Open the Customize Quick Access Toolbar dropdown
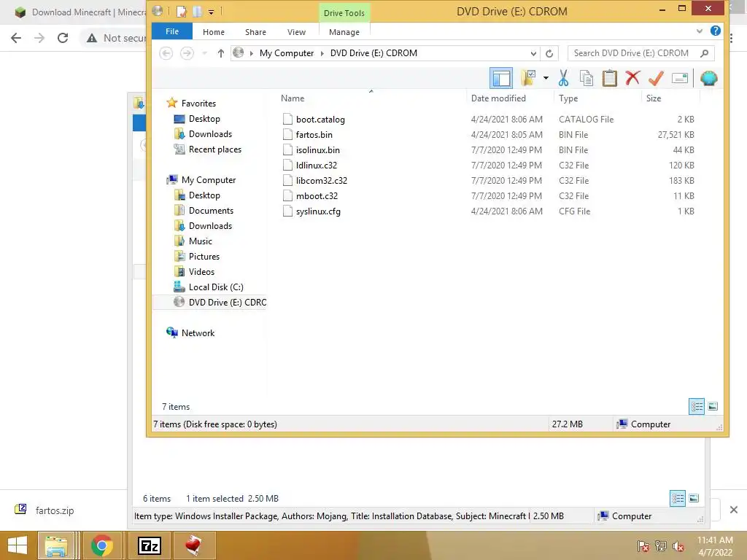 point(211,12)
